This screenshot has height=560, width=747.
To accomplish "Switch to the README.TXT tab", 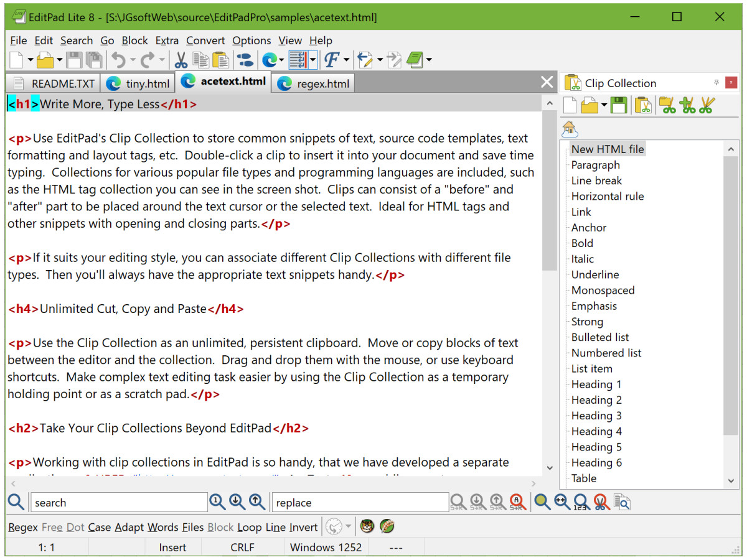I will (54, 83).
